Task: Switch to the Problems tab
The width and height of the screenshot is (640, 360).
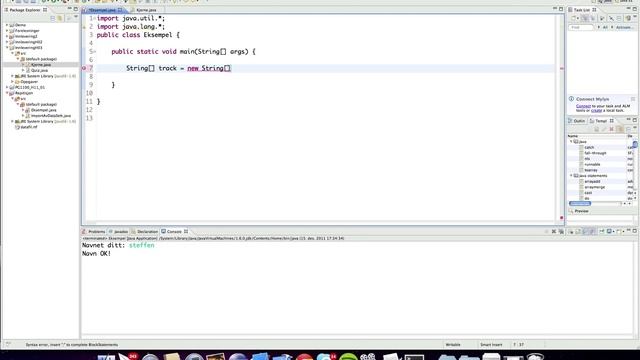Action: click(93, 231)
